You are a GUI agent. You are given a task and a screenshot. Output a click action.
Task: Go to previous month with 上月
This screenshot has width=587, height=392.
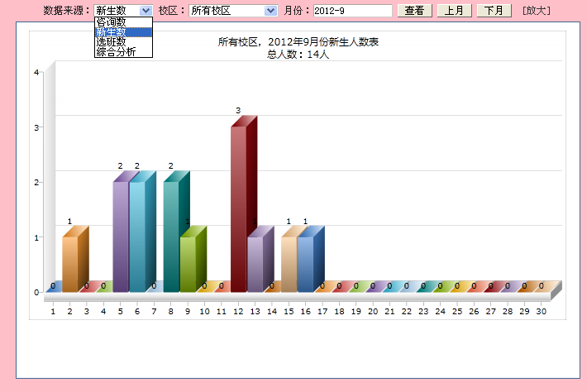coord(454,11)
